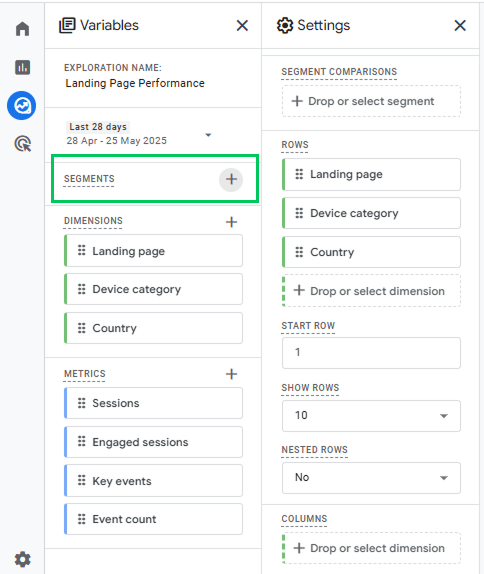Expand the Nested Rows dropdown set to No

click(371, 478)
